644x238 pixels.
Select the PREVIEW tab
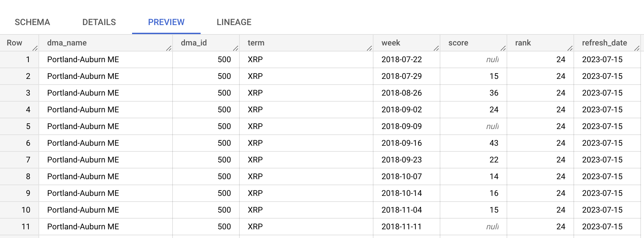pos(166,22)
